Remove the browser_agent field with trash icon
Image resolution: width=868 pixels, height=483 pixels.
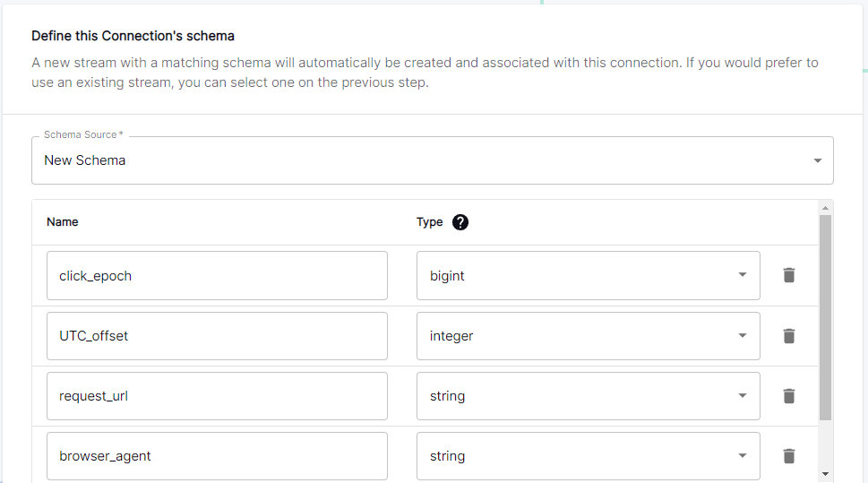click(x=788, y=456)
